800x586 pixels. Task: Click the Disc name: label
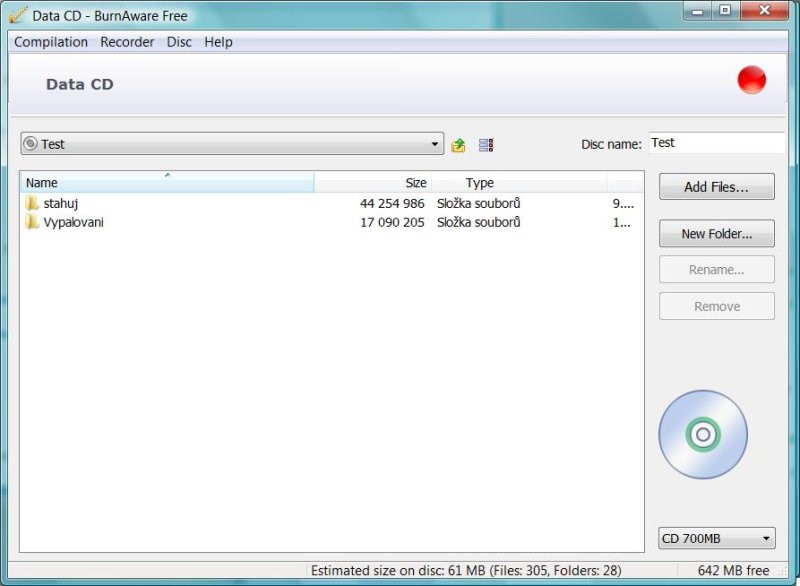611,144
